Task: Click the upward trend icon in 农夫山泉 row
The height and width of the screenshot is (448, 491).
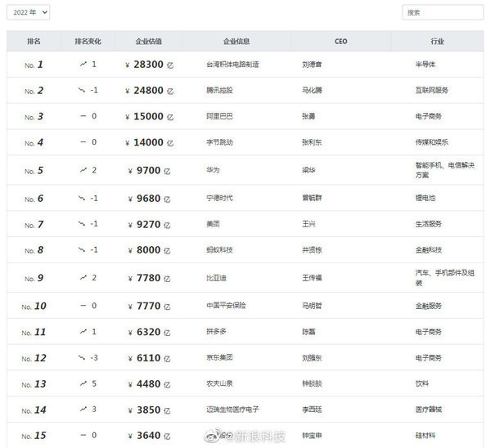Action: coord(83,383)
